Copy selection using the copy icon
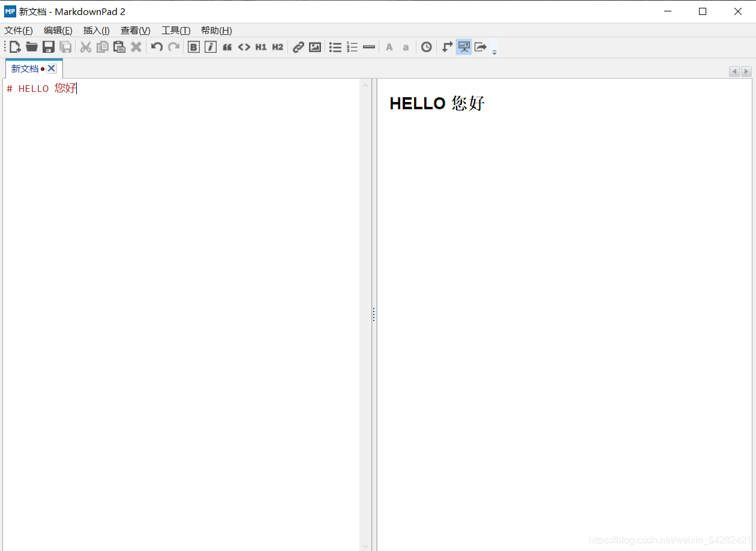 [x=103, y=47]
